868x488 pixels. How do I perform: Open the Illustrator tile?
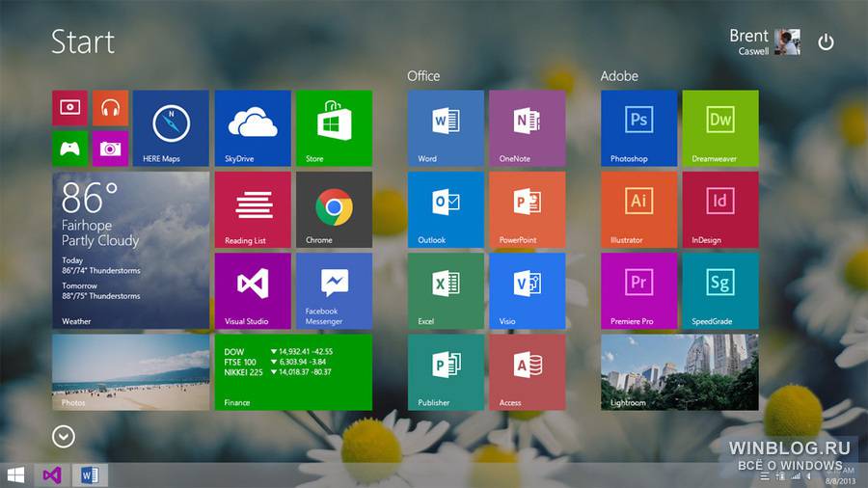pyautogui.click(x=638, y=209)
